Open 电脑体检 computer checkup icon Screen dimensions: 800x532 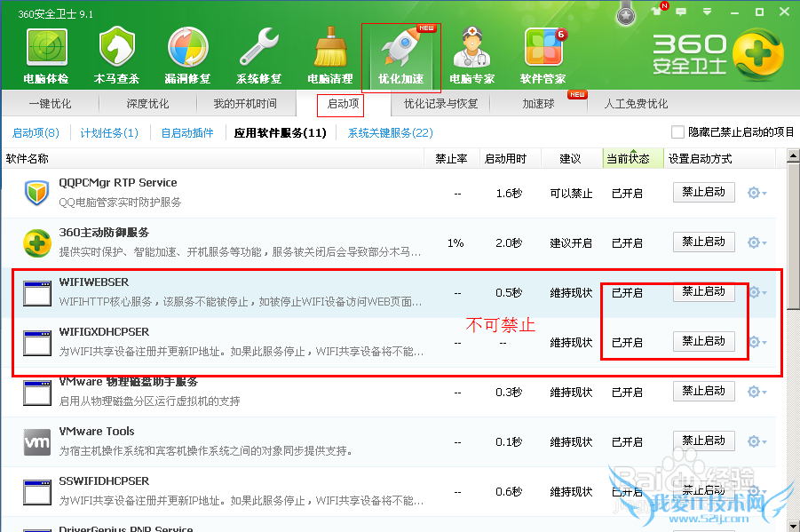point(46,55)
